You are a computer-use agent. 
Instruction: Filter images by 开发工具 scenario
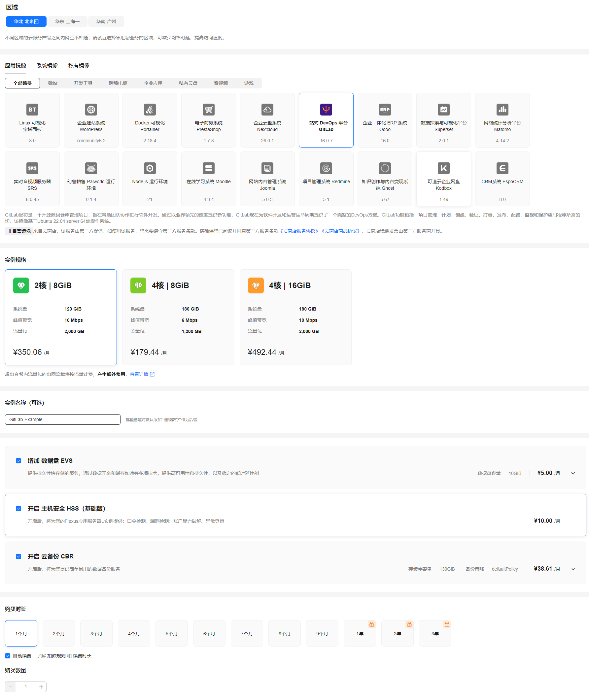coord(83,83)
